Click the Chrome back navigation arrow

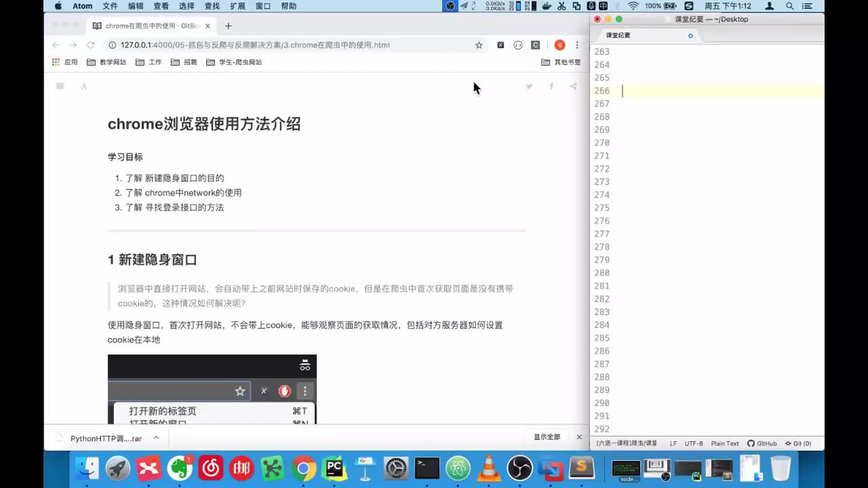tap(56, 45)
